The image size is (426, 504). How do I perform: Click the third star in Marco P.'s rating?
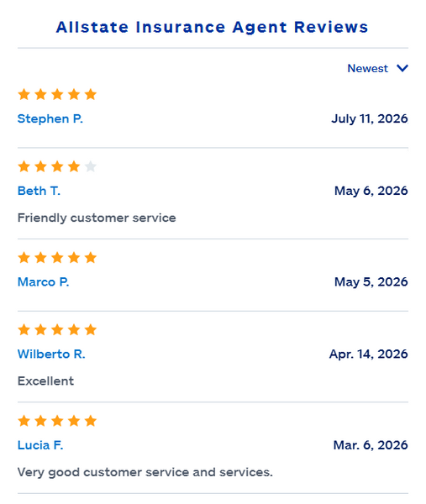[x=57, y=258]
